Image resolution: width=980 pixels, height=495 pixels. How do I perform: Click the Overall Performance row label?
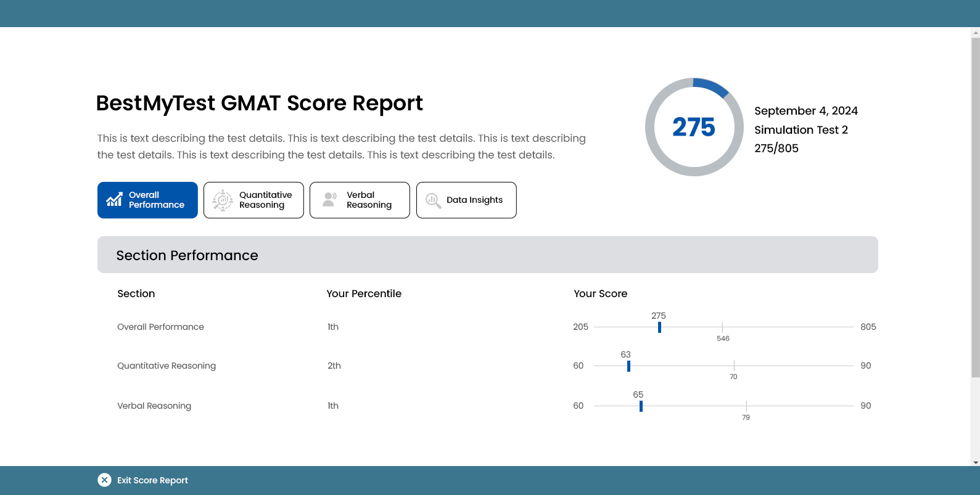pos(160,327)
